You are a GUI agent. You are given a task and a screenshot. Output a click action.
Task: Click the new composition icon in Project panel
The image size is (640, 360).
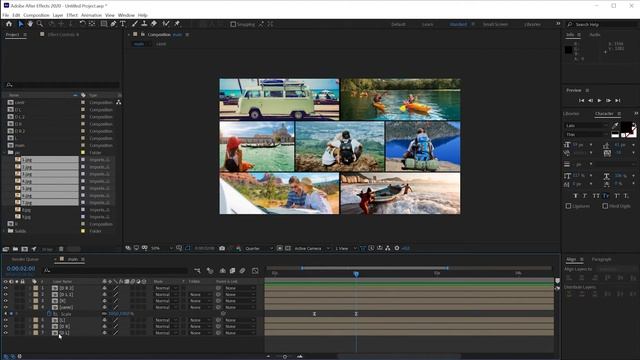click(24, 249)
